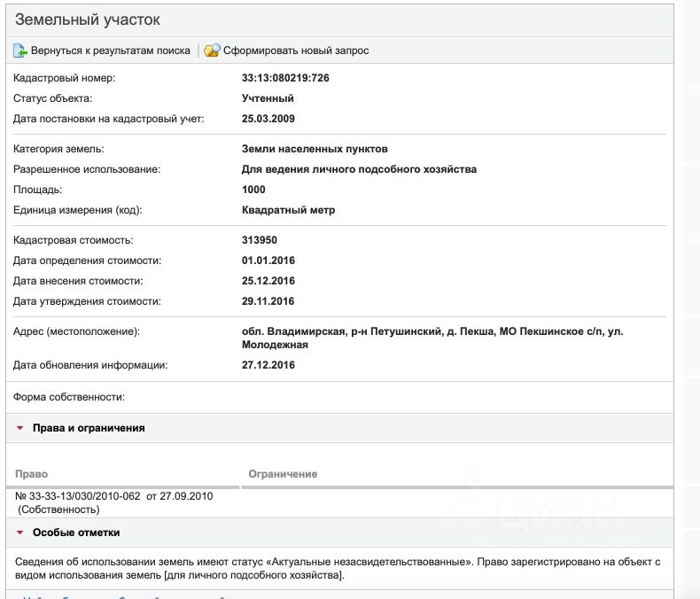Click cadastral number 33:13:080219:726
The height and width of the screenshot is (599, 700).
285,78
